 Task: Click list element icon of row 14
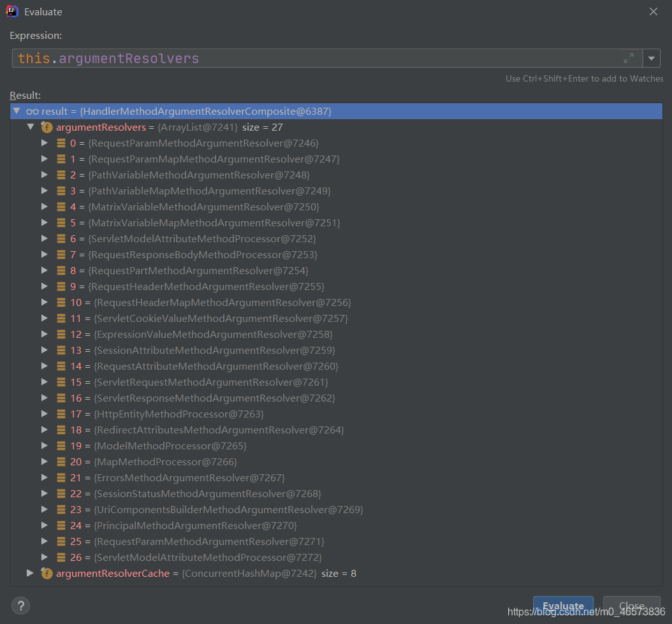tap(61, 366)
